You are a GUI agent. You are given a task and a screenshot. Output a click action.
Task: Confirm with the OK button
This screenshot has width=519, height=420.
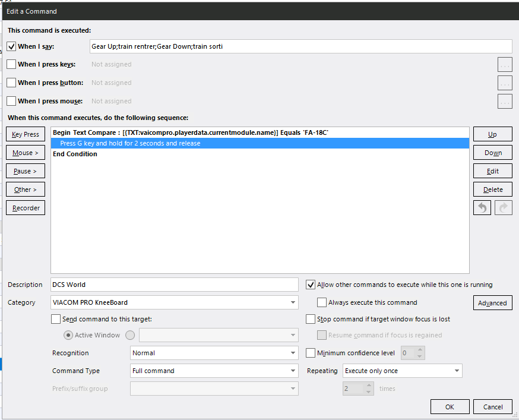(x=450, y=407)
